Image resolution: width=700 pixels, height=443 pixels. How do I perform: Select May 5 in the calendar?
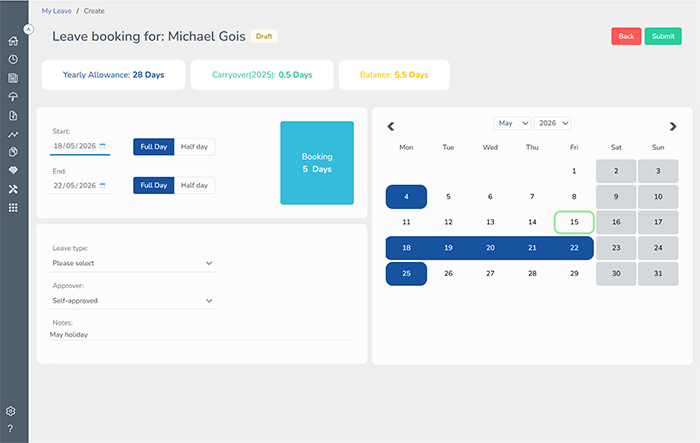coord(448,196)
